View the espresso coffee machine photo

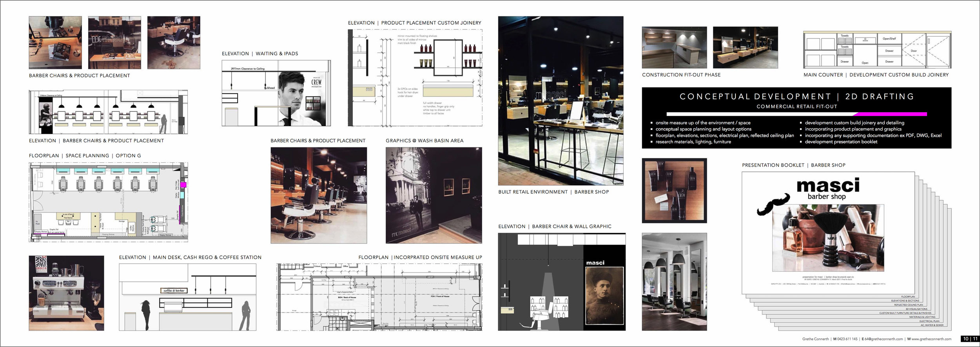67,293
